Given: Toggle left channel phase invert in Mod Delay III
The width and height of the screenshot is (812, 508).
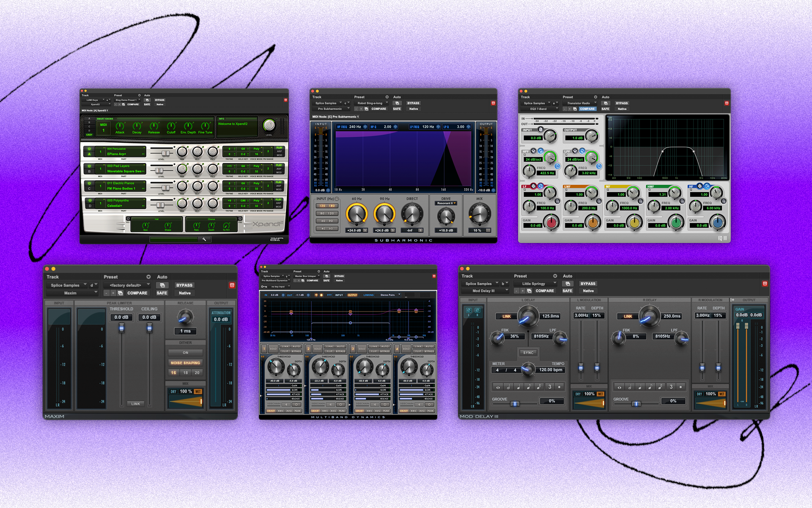Looking at the screenshot, I should (x=468, y=310).
